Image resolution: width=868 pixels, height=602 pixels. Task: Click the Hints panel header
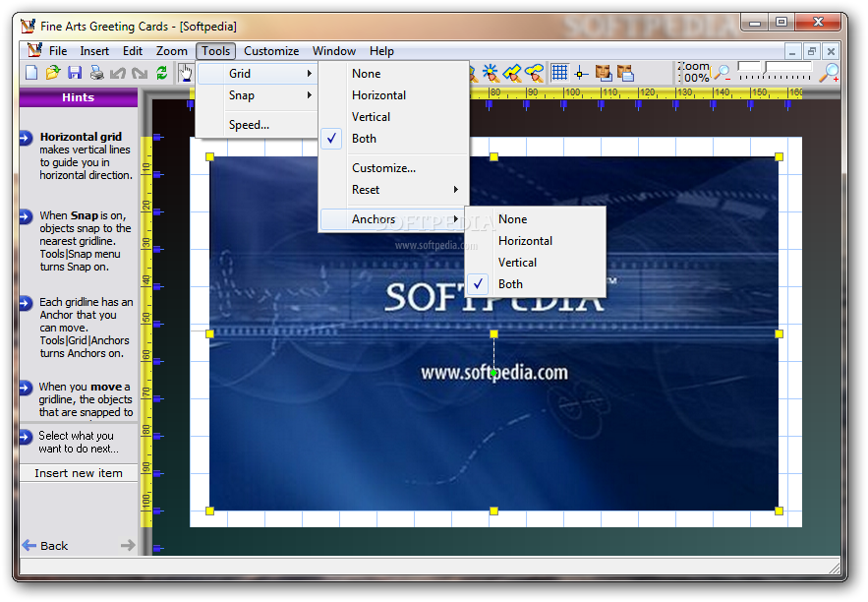[x=78, y=97]
